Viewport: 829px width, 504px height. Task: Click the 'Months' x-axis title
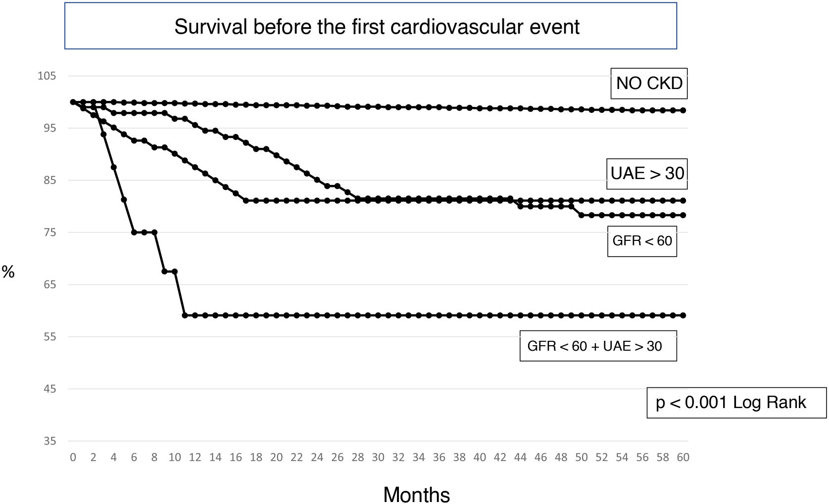[x=416, y=494]
